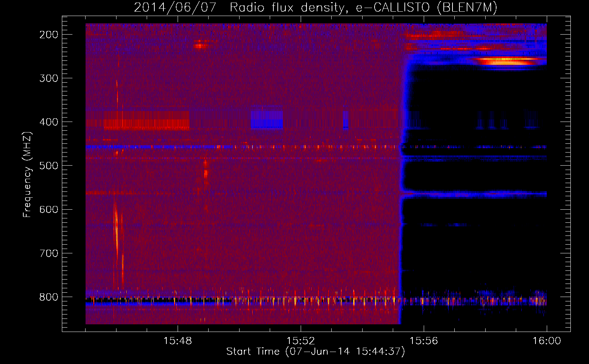Click the 'Frequency (MHZ)' axis label

[x=28, y=175]
